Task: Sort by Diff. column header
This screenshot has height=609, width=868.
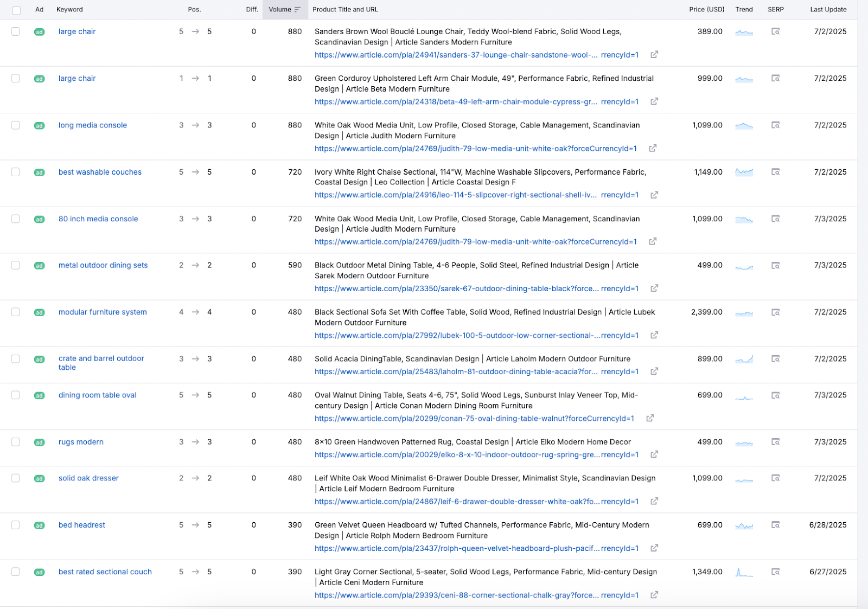Action: 252,9
